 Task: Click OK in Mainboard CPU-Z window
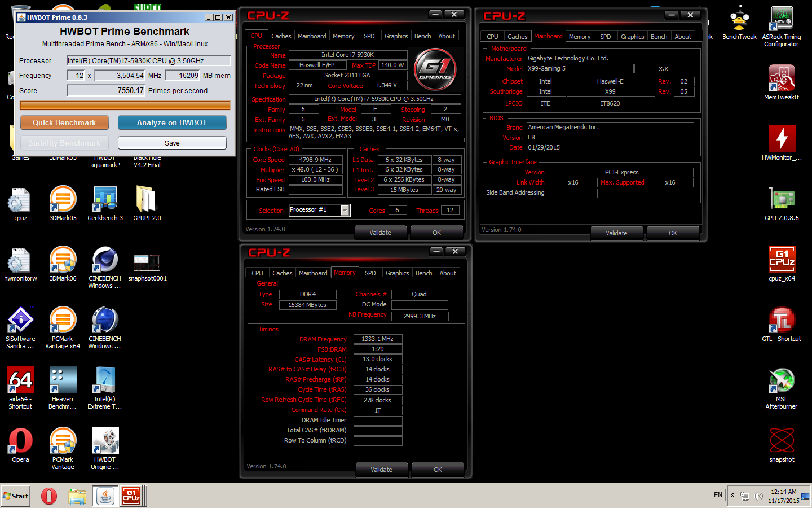[x=673, y=233]
